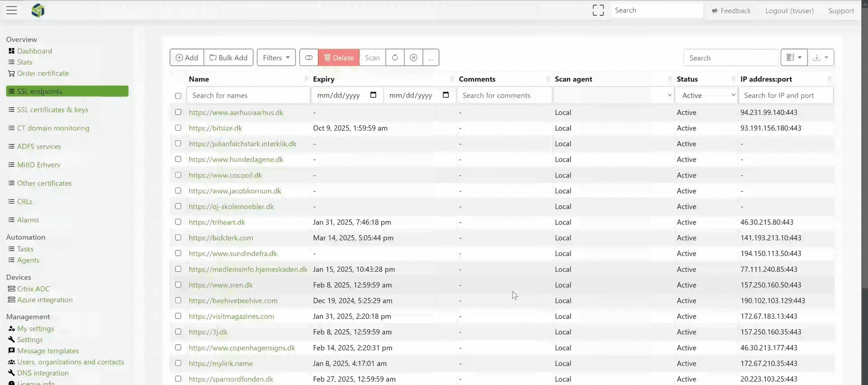Open calendar picker for first Expiry date
The width and height of the screenshot is (868, 385).
click(x=373, y=95)
